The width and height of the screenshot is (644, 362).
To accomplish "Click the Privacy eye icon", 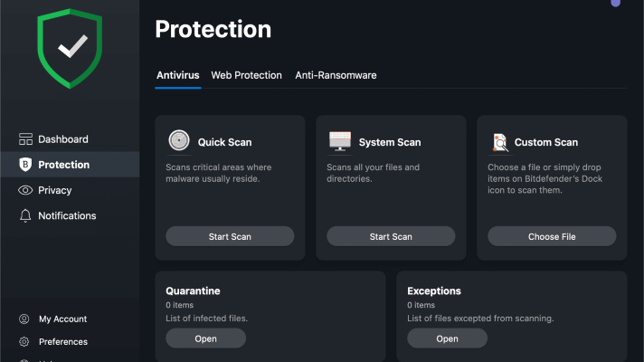I will pyautogui.click(x=25, y=190).
